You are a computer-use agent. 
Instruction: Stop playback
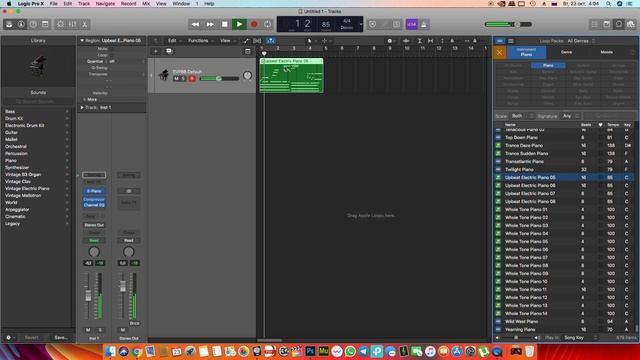tap(225, 24)
